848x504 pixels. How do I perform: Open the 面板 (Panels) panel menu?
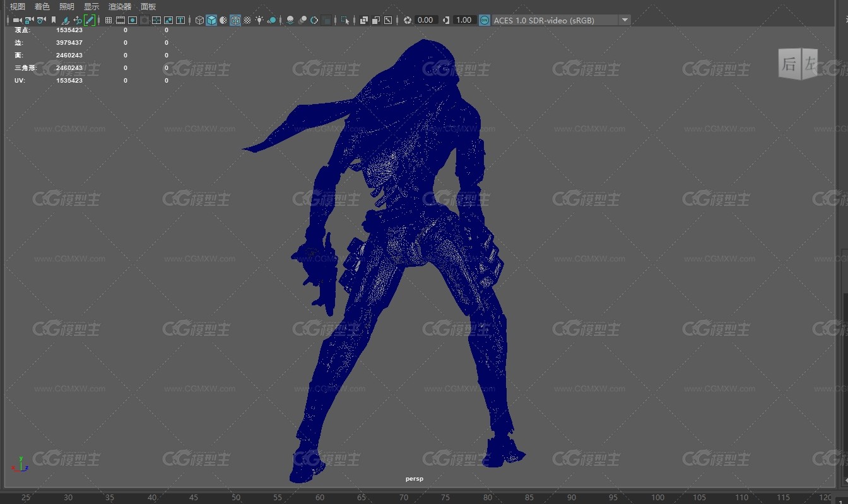click(x=148, y=6)
